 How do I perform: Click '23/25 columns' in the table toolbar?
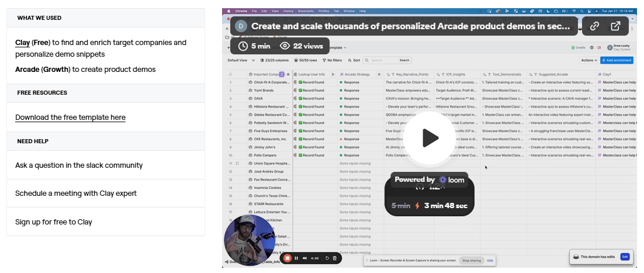pos(275,60)
